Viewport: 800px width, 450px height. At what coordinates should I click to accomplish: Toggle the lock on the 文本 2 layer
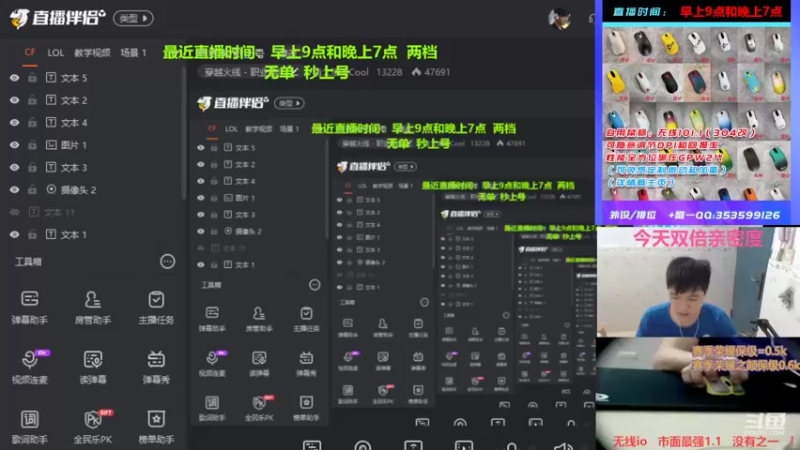(x=32, y=101)
